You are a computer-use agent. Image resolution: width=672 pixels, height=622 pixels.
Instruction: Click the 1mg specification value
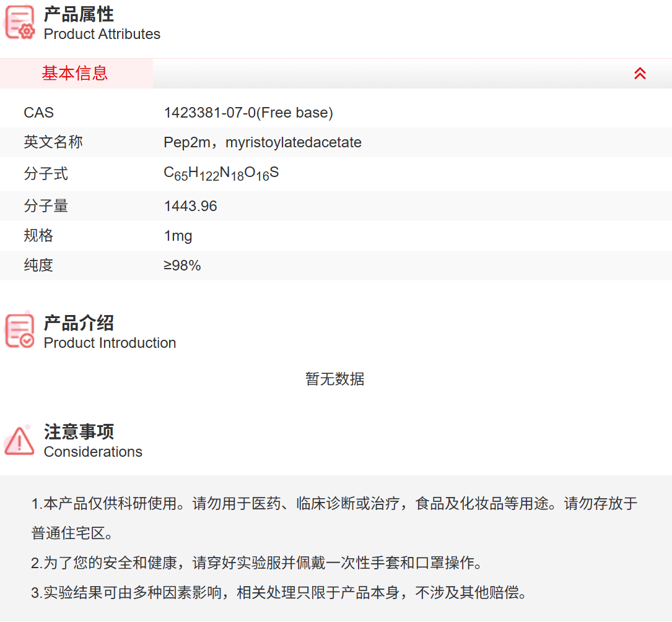click(x=178, y=236)
